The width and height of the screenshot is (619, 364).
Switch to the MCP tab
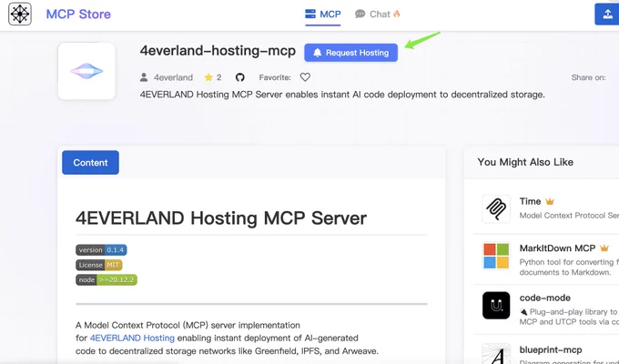point(323,15)
